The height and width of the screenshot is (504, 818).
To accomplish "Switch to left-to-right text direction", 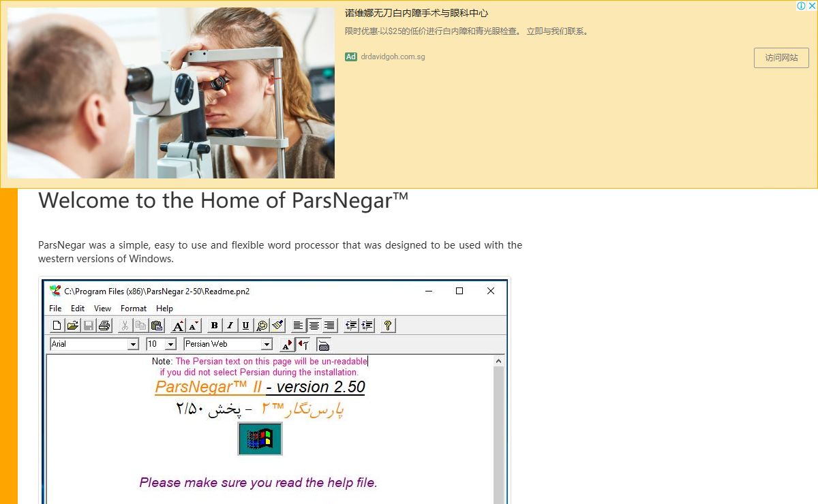I will click(x=287, y=345).
